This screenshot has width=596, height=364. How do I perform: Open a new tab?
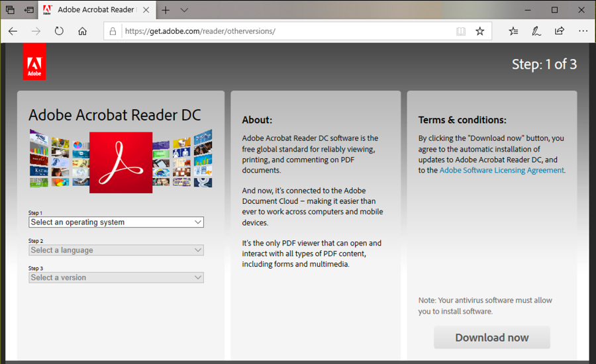166,11
